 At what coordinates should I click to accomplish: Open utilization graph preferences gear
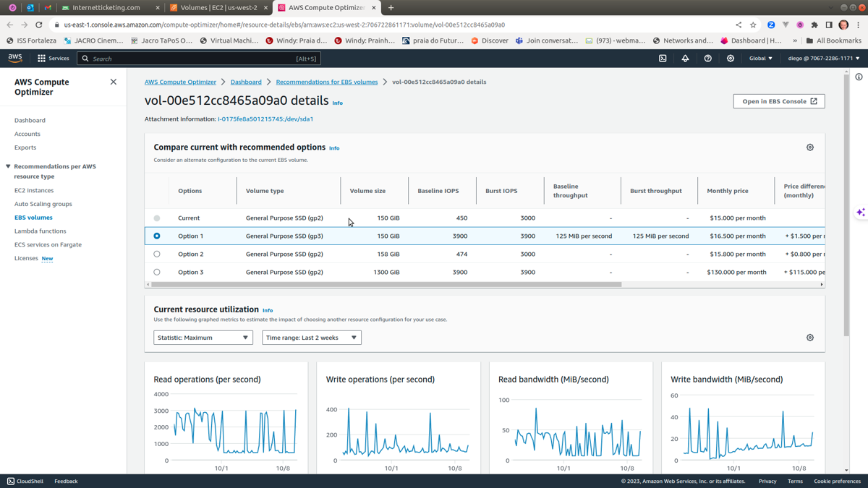810,338
